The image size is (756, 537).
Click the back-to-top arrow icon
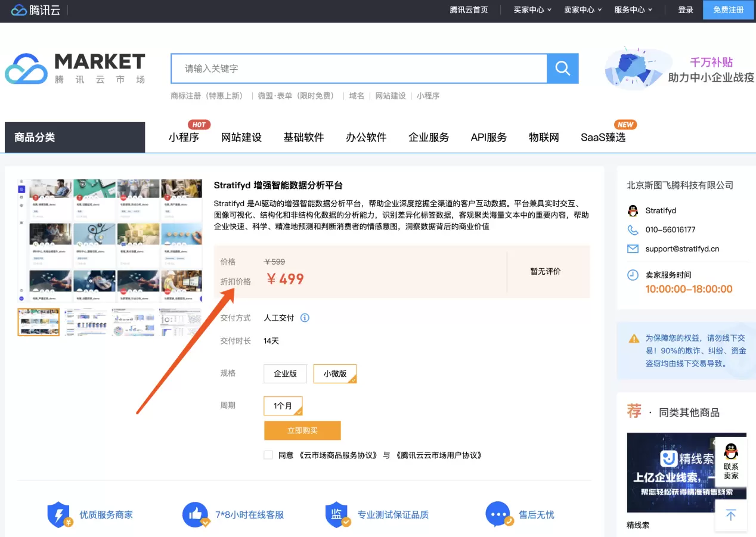click(731, 515)
